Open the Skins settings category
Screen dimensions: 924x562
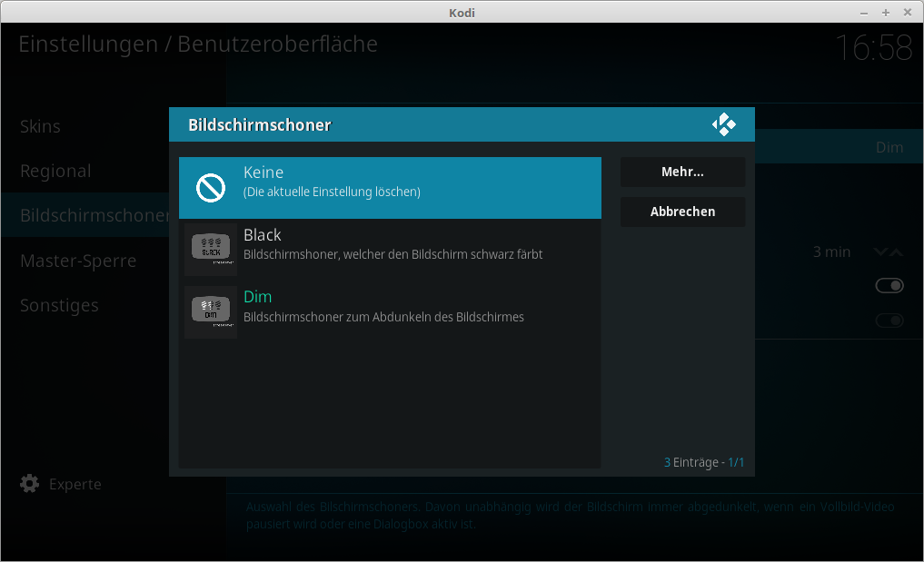(41, 126)
